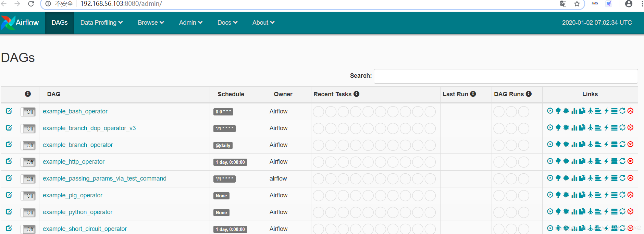Click the info icon in the toggle column header

[28, 94]
